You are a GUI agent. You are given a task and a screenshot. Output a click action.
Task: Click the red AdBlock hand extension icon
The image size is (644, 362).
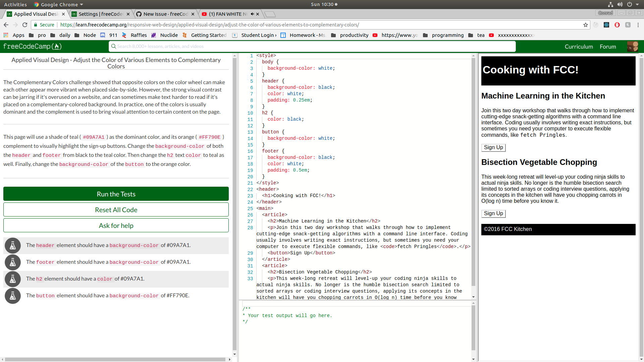[617, 25]
